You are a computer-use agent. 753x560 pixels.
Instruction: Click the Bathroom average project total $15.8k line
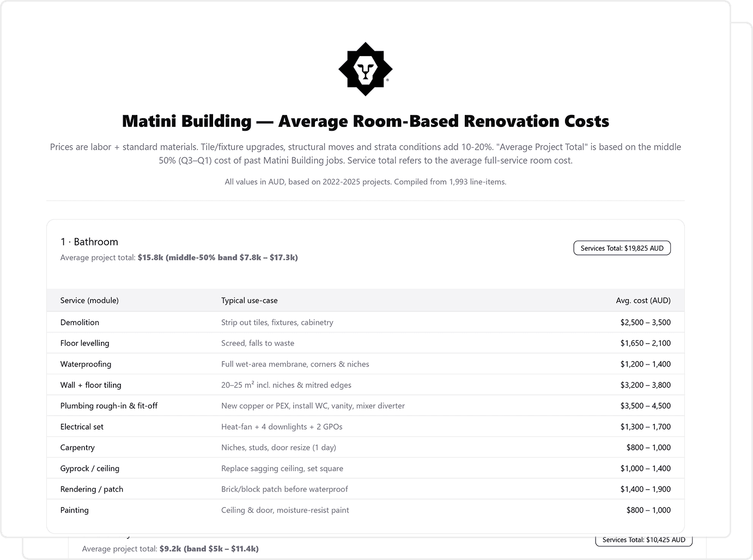179,258
